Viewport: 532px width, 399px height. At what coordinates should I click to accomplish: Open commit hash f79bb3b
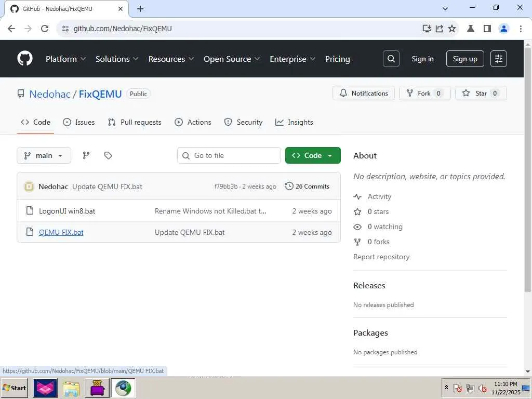pos(226,187)
